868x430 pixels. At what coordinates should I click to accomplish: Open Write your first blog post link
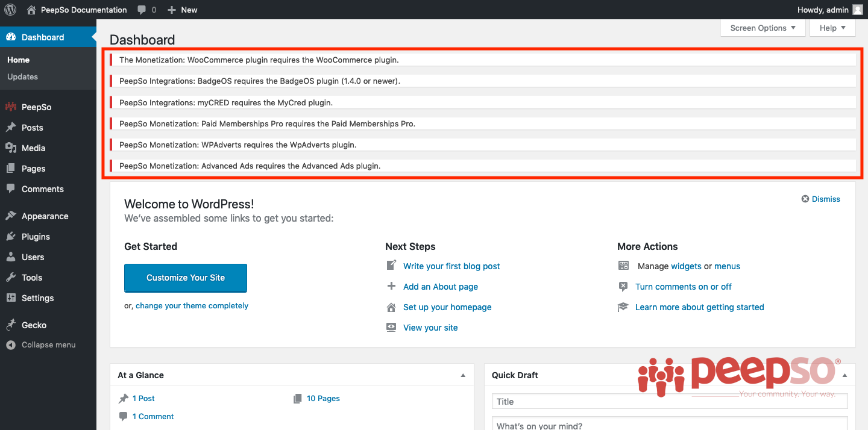(x=452, y=266)
